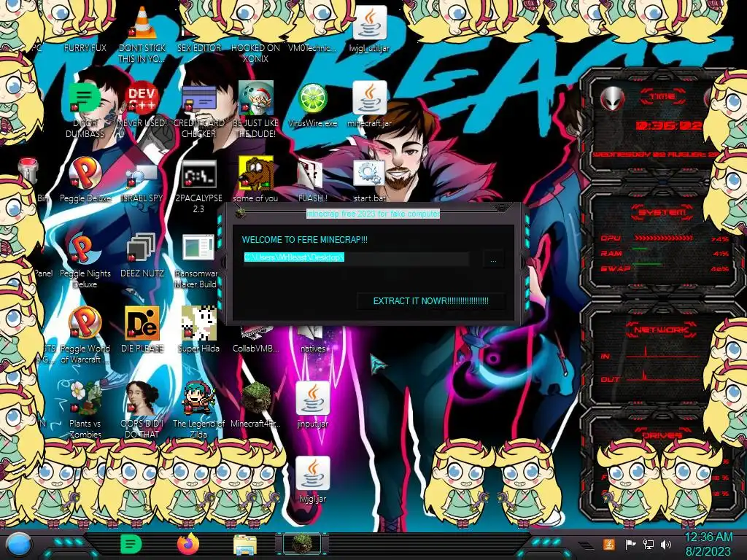Click the extraction path input field

pyautogui.click(x=356, y=257)
